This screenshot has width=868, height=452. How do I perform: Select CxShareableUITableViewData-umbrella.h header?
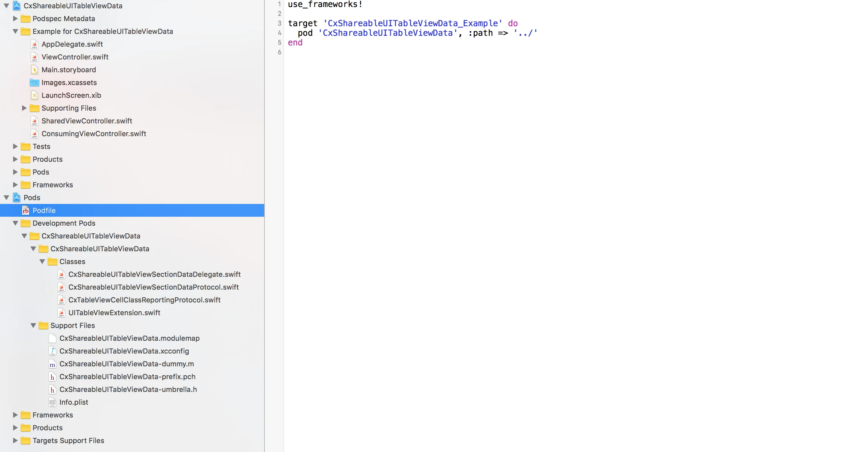[x=128, y=389]
